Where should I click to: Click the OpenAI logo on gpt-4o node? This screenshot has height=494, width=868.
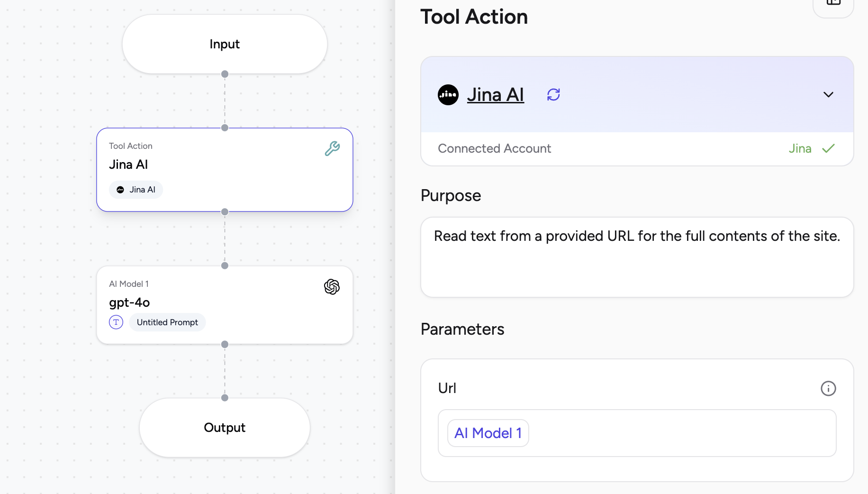point(332,286)
